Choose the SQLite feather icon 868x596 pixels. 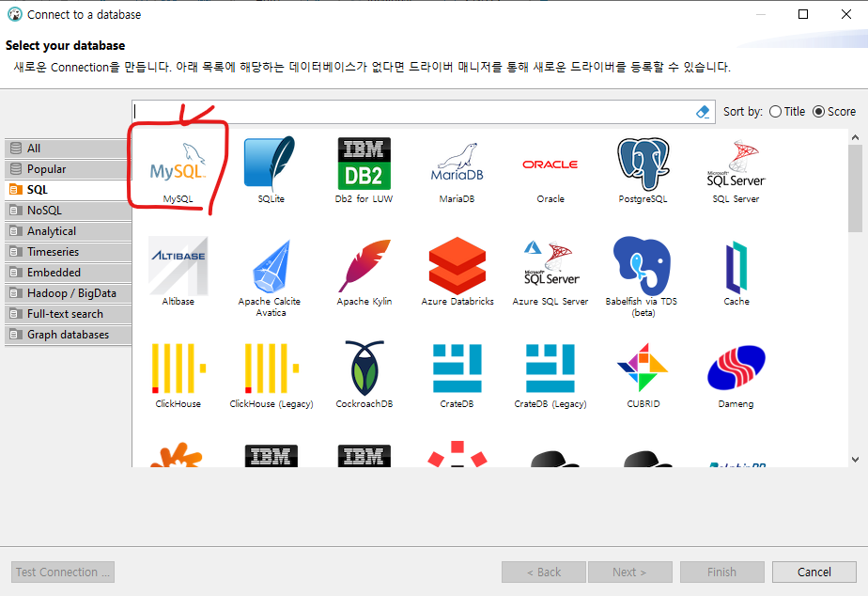click(x=271, y=164)
